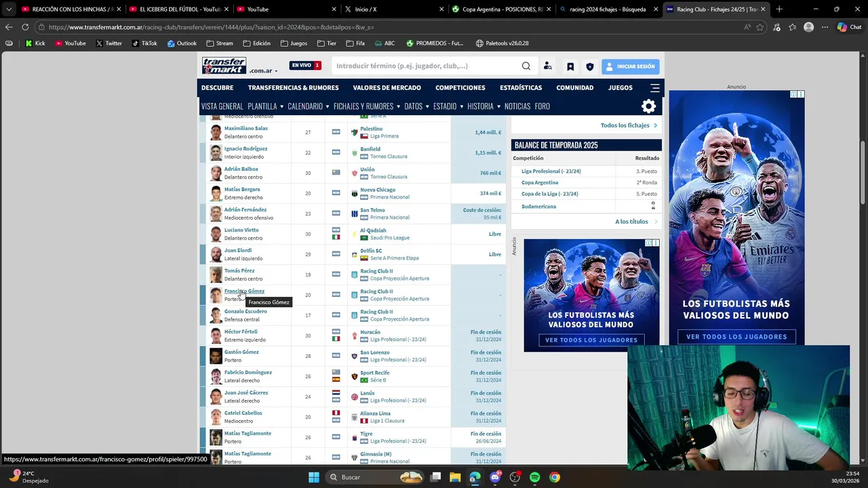Open Francisco Gómez player profile
Screen dimensions: 868x488
(x=244, y=291)
